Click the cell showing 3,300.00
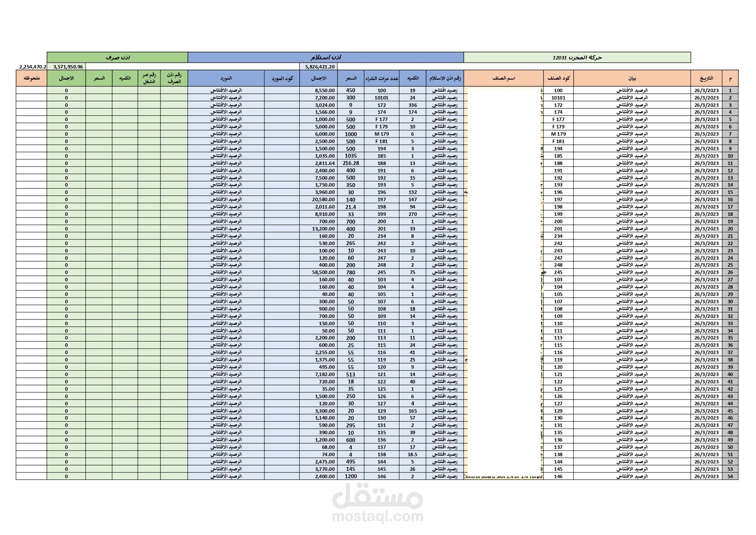This screenshot has height=535, width=756. click(319, 411)
